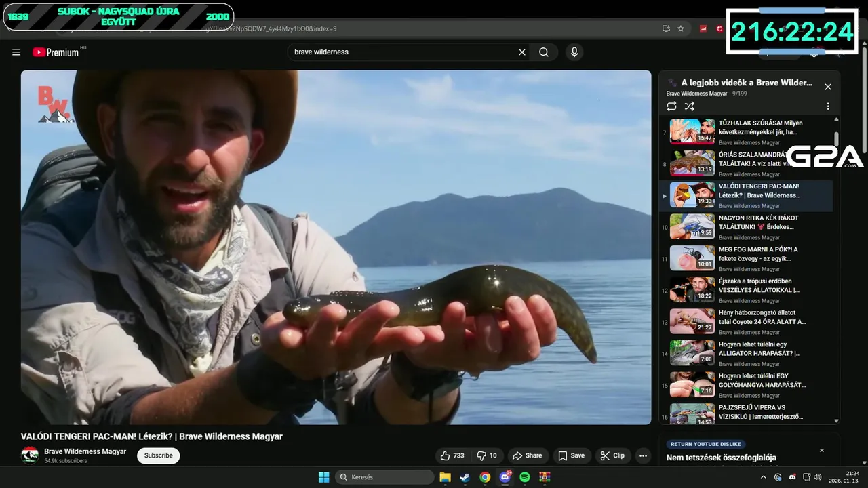Screen dimensions: 868x488
Task: Open File Explorer from the taskbar
Action: (445, 477)
